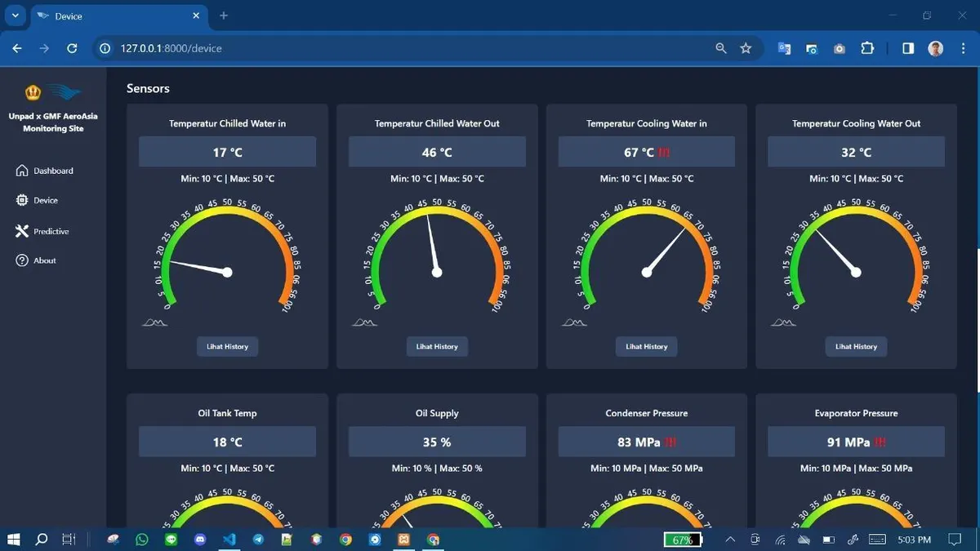980x551 pixels.
Task: Toggle the browser side panel
Action: [x=908, y=48]
